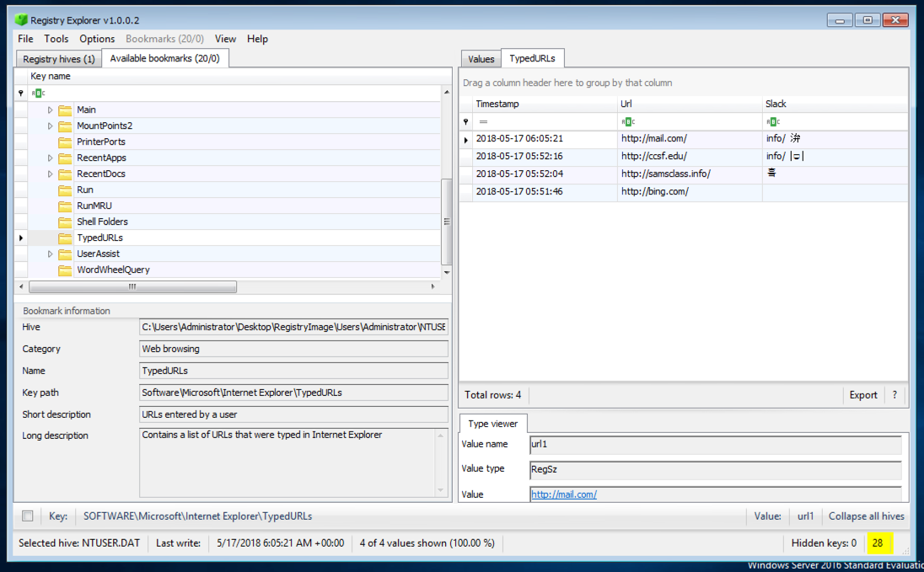Screen dimensions: 924x572
Task: Open the Help menu
Action: pos(257,39)
